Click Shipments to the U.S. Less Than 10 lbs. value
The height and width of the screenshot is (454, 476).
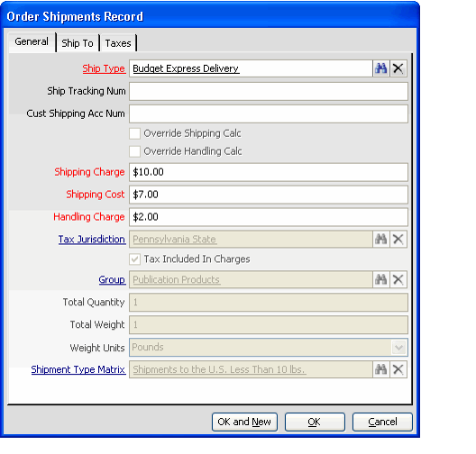[219, 369]
